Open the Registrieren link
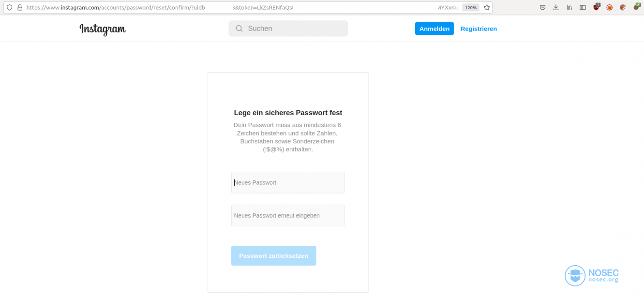644x298 pixels. (x=479, y=29)
